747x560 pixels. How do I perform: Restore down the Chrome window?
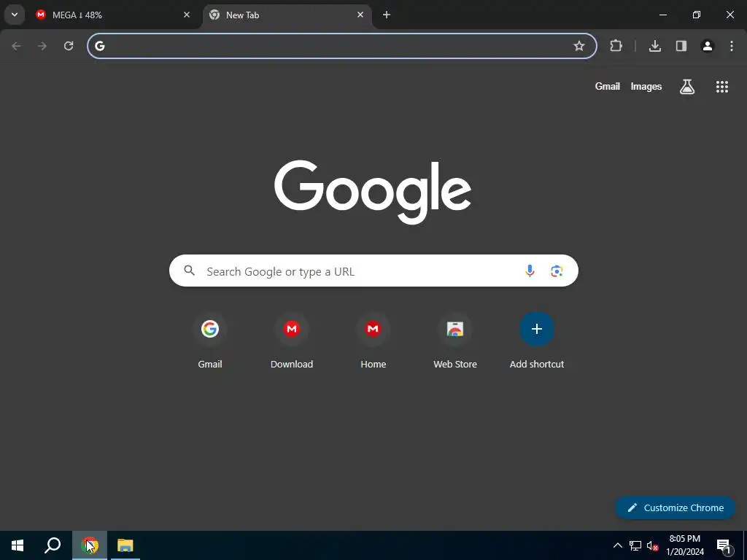(697, 15)
